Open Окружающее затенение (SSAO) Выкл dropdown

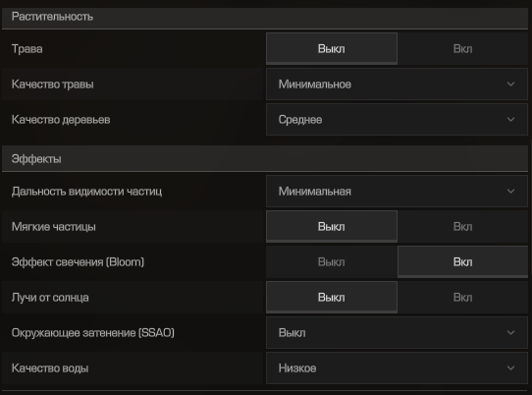point(397,332)
